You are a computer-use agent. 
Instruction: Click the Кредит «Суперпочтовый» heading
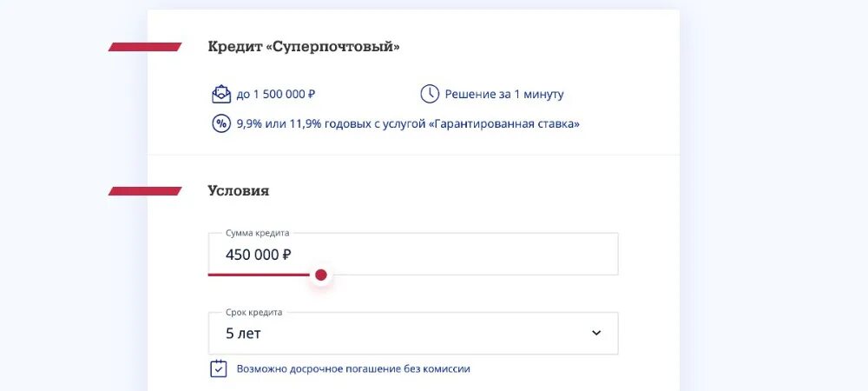click(x=304, y=47)
